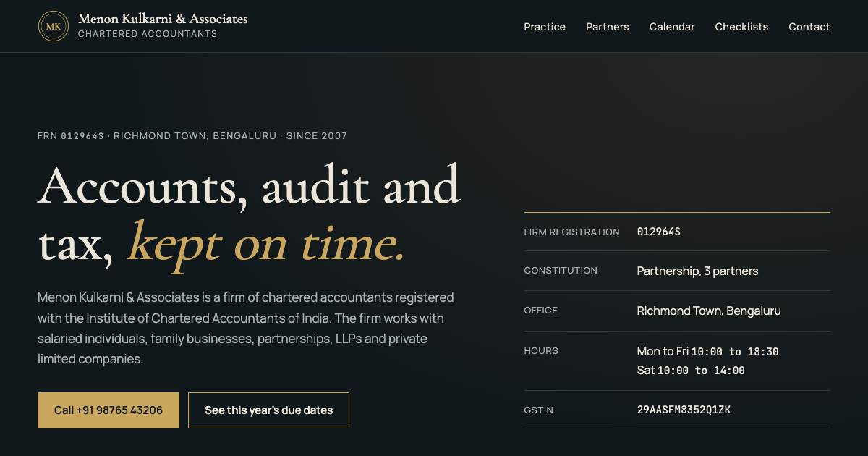Click the 'Accounts, audit and' headline
This screenshot has width=868, height=456.
pyautogui.click(x=250, y=185)
